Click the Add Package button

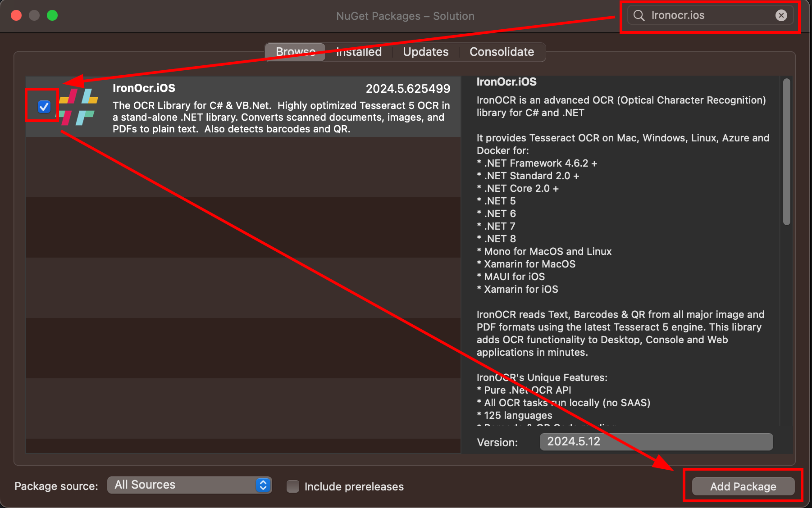(743, 486)
